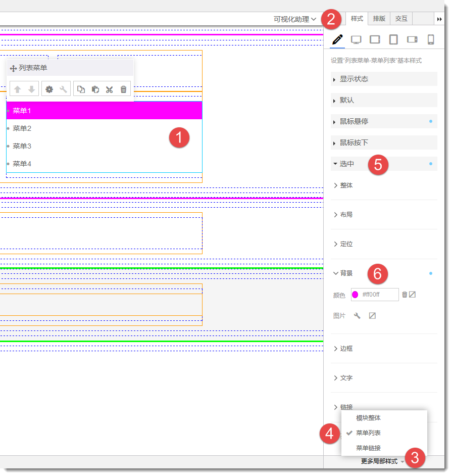Viewport: 452px width, 476px height.
Task: Open the 可视化助理 dropdown
Action: click(295, 19)
